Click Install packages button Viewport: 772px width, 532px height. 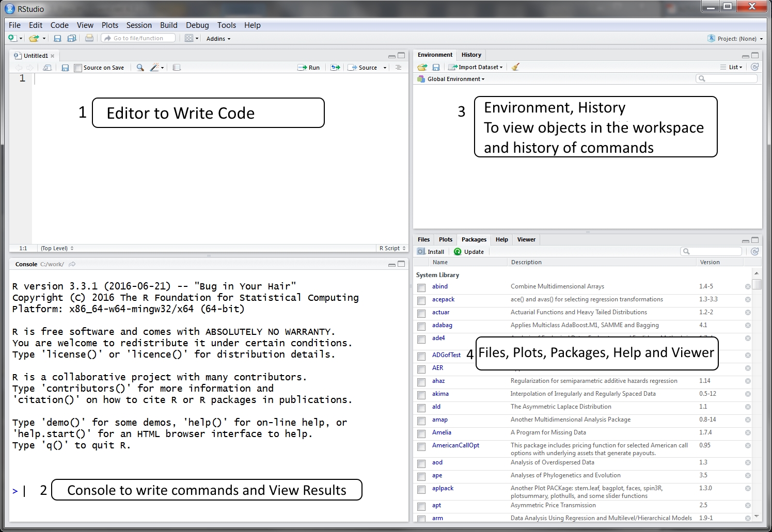(431, 252)
